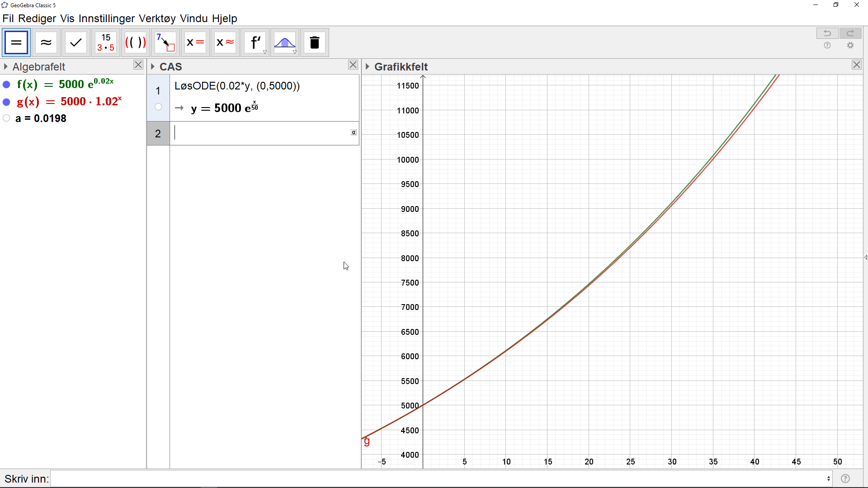Click the Keep Input checkmark tool

coord(76,42)
